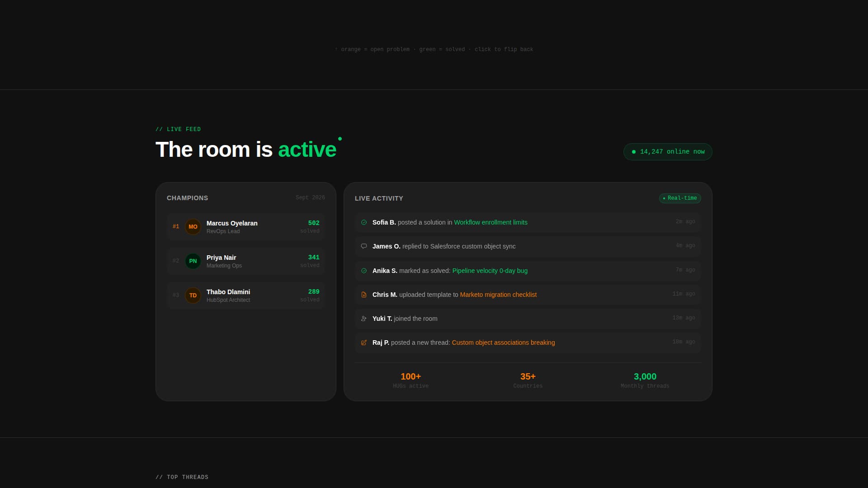Click the pencil icon beside Raj P.'s thread
The width and height of the screenshot is (868, 488).
(x=363, y=343)
